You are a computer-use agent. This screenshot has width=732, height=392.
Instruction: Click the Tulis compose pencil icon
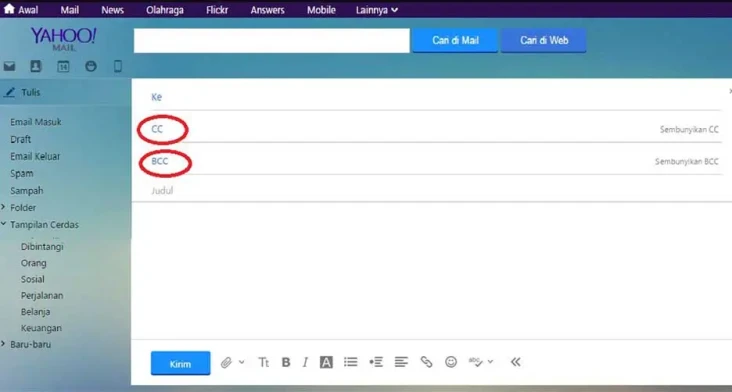point(9,92)
